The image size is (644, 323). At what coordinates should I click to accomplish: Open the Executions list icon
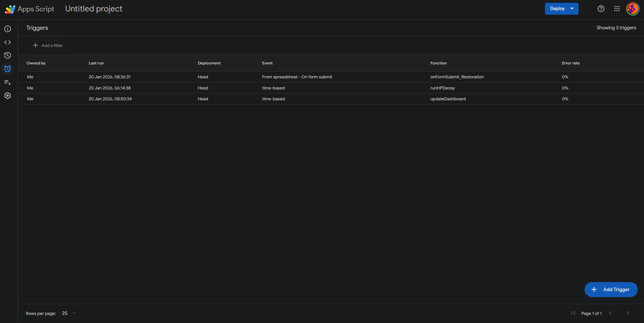pos(8,82)
